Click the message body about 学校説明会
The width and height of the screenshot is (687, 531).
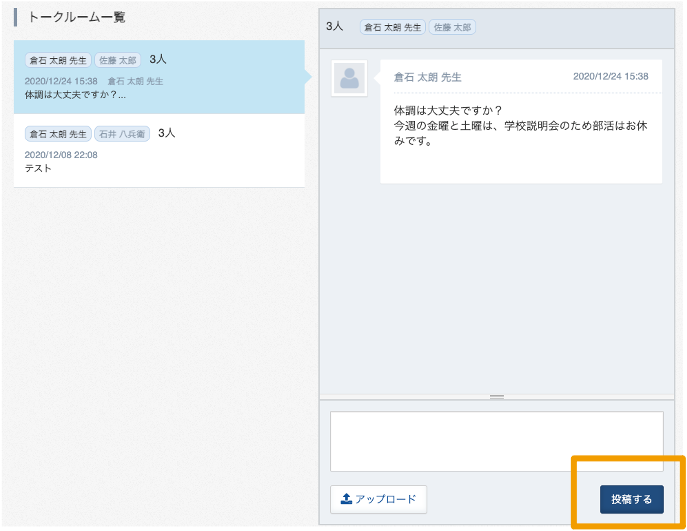[521, 126]
